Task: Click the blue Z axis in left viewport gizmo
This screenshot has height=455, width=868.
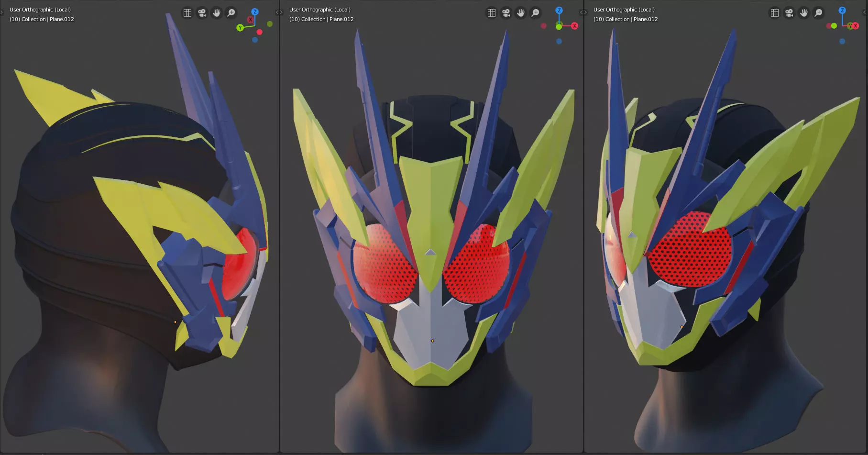Action: (255, 11)
